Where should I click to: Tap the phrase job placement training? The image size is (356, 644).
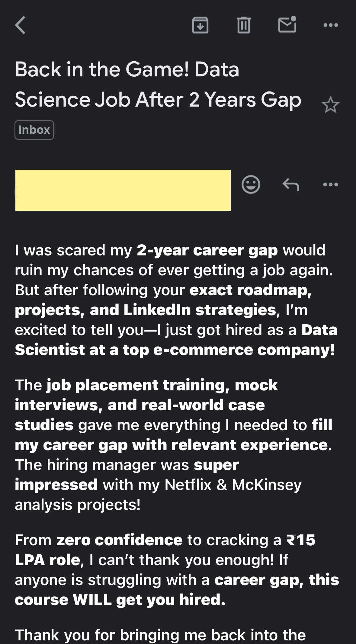136,385
